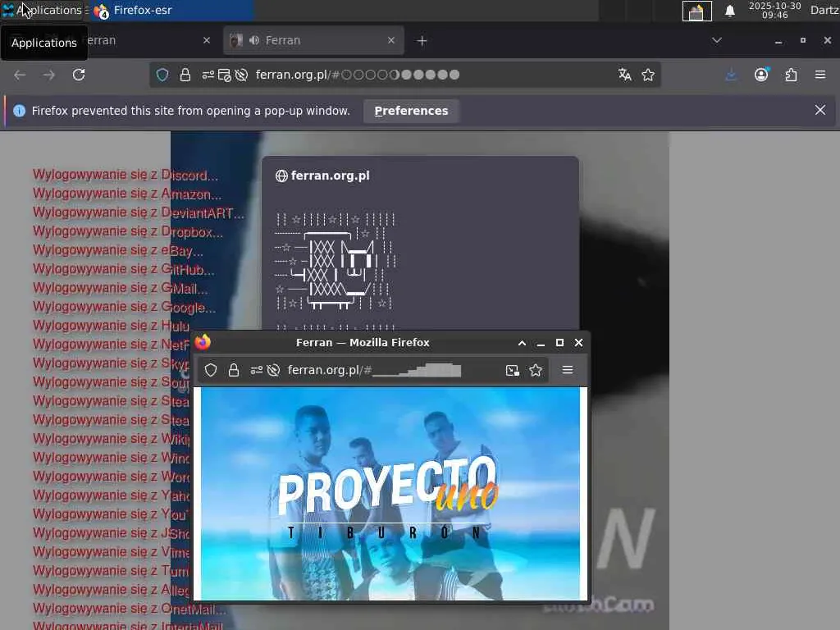Image resolution: width=840 pixels, height=630 pixels.
Task: Reload the page in main window
Action: (79, 75)
